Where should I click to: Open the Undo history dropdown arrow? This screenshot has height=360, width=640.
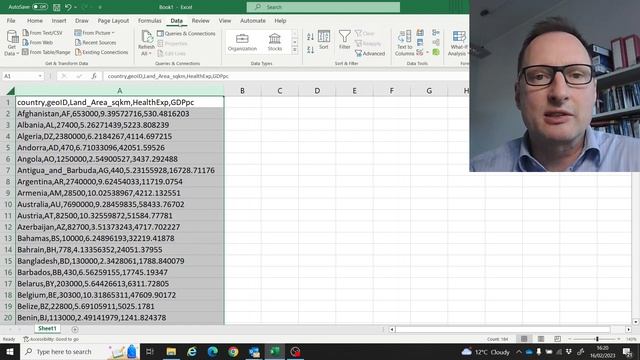point(76,7)
